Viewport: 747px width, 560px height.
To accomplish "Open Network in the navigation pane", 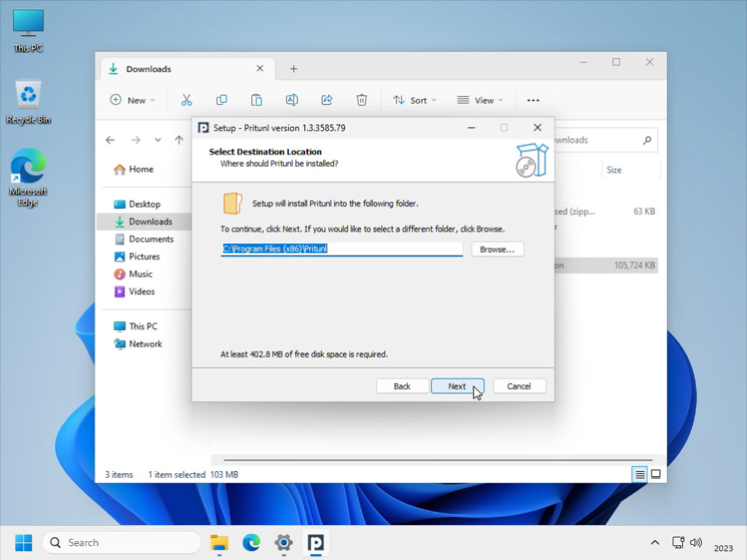I will [138, 344].
